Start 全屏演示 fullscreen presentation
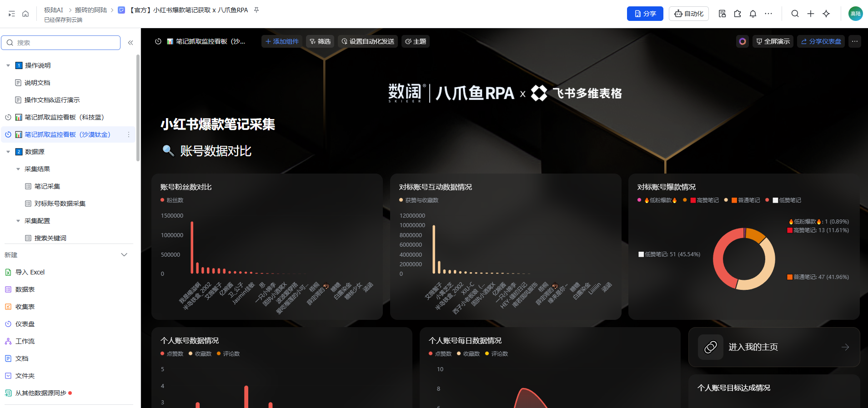The height and width of the screenshot is (408, 868). 773,41
